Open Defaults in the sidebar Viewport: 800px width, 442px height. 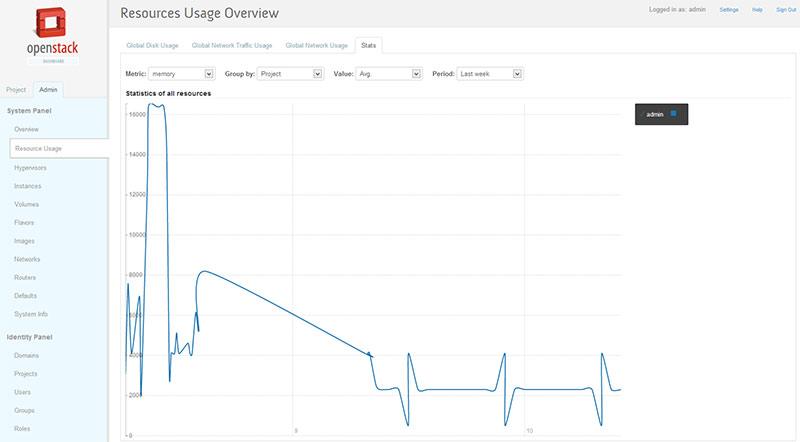26,296
